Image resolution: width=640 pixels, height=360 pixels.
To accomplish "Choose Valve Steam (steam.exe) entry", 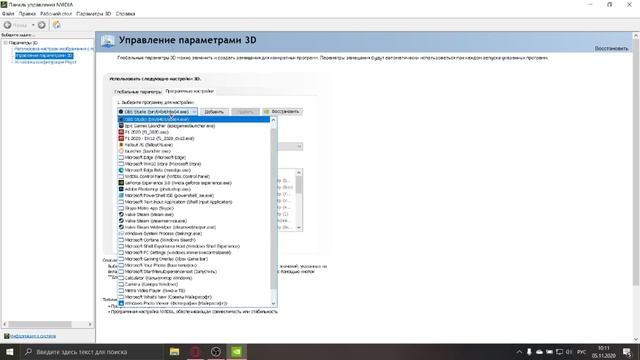I will 194,214.
